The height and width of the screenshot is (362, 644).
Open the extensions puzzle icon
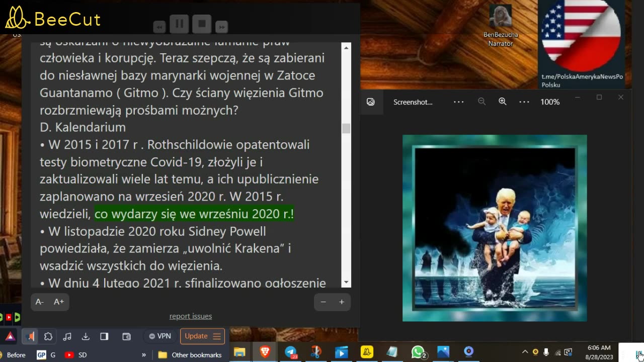click(x=48, y=336)
